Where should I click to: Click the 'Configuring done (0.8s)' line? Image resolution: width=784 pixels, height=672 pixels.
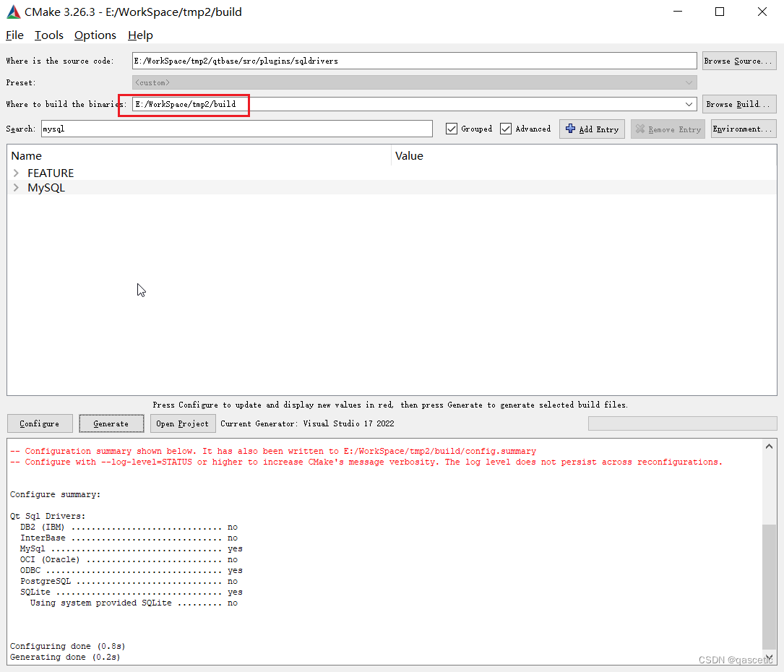pos(67,646)
